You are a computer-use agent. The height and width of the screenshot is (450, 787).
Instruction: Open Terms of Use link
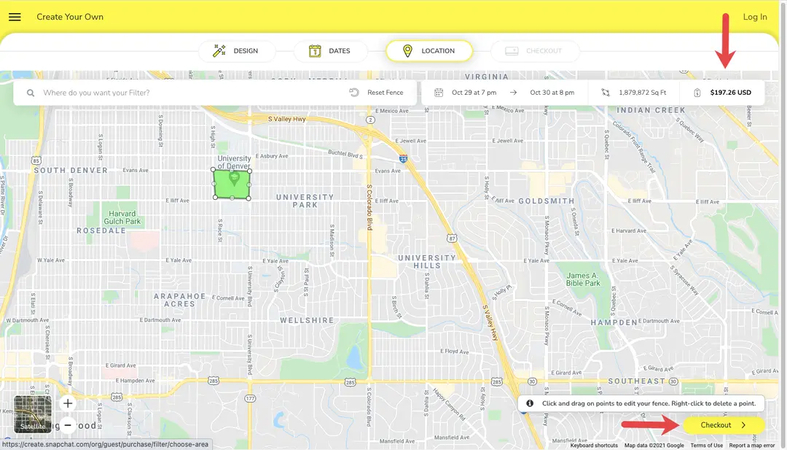point(706,445)
